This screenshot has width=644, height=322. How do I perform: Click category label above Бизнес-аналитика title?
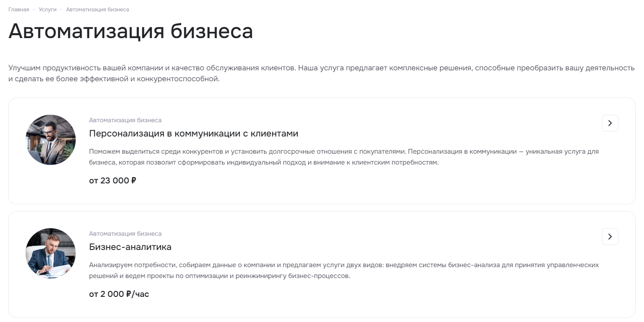[125, 234]
